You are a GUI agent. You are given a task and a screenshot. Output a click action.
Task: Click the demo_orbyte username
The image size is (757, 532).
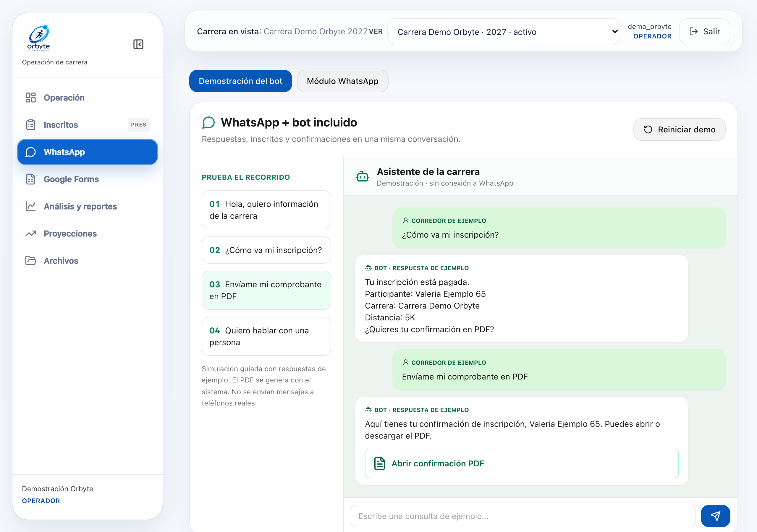(649, 26)
